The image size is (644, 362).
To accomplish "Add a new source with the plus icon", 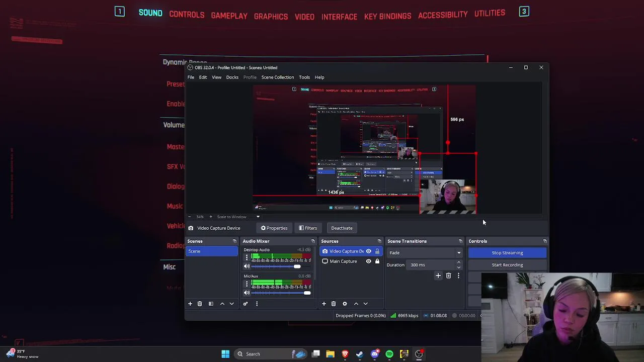I will (324, 304).
